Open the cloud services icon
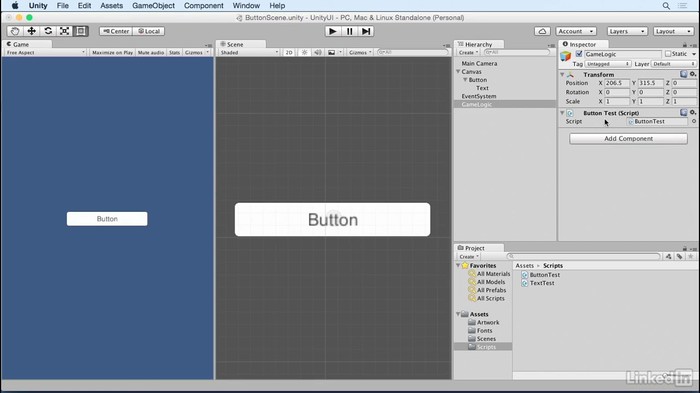The height and width of the screenshot is (393, 700). coord(542,31)
